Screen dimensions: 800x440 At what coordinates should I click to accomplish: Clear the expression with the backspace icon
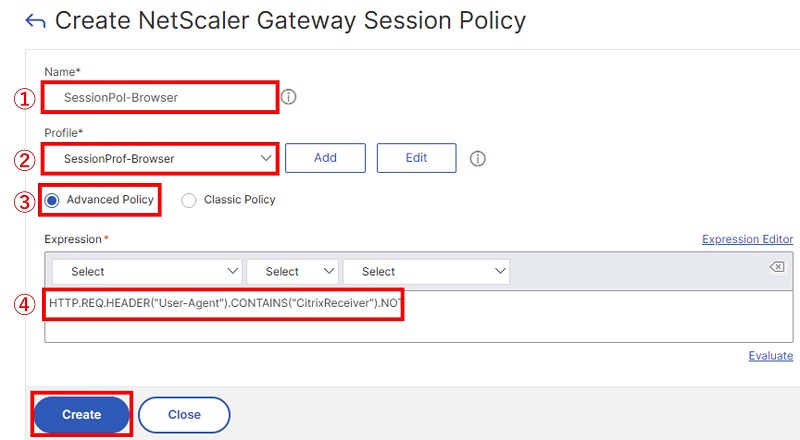pyautogui.click(x=777, y=266)
